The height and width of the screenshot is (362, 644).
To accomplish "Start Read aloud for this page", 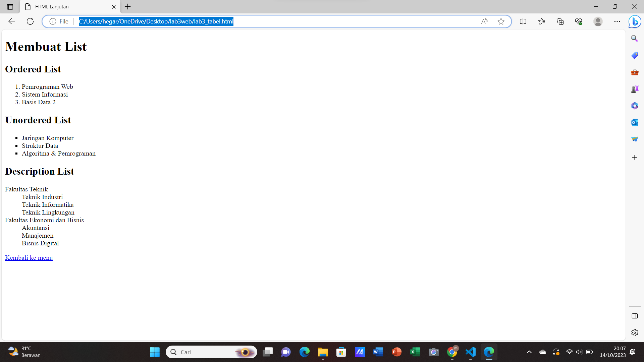I will coord(484,21).
